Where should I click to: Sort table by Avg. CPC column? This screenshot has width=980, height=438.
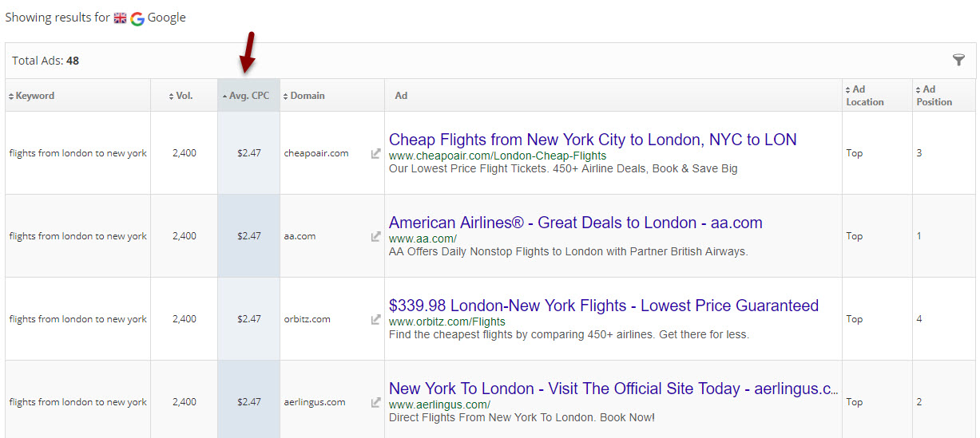(248, 96)
